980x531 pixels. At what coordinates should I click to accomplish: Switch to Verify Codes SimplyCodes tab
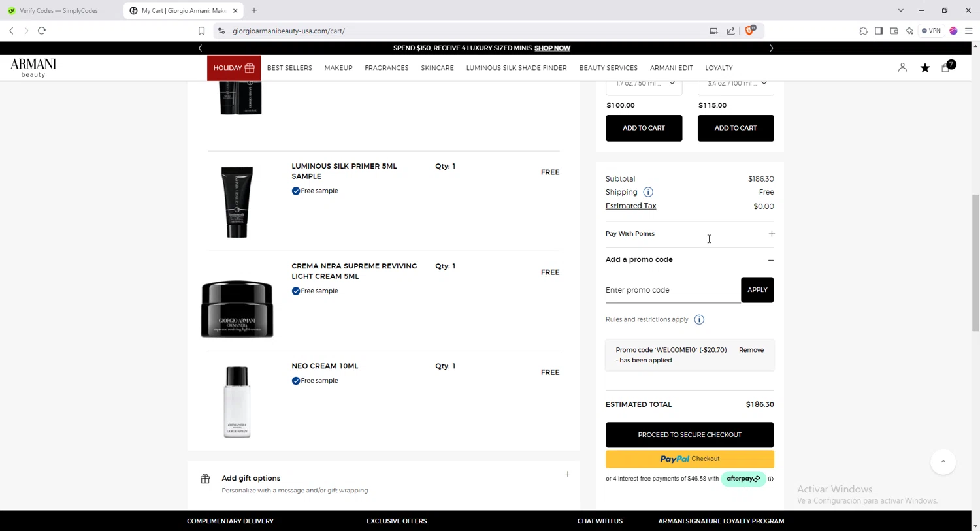[x=59, y=10]
